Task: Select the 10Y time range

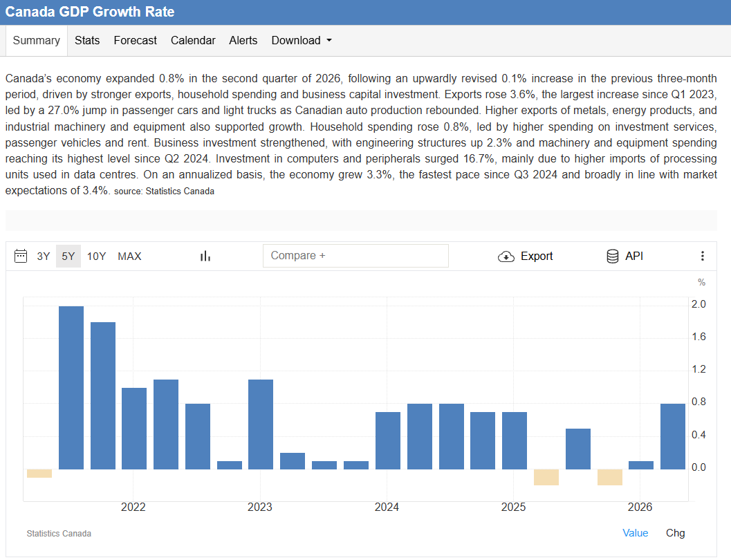Action: [97, 256]
